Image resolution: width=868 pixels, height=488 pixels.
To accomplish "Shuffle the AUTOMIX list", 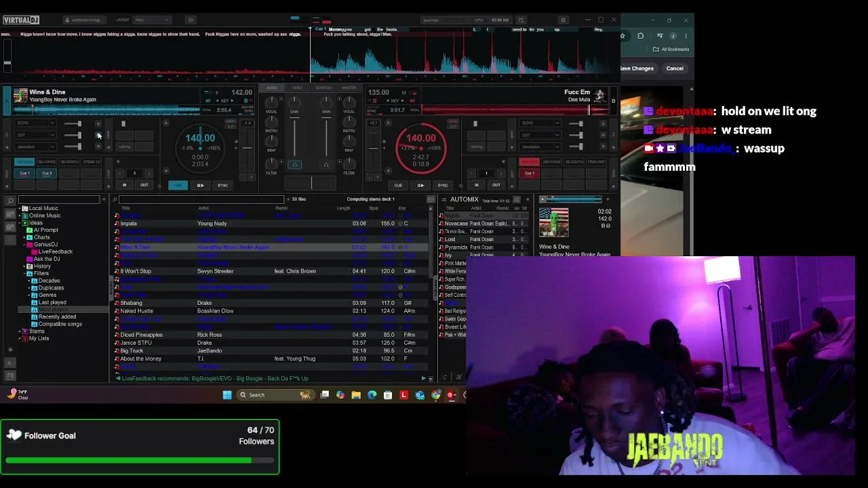I will (x=517, y=199).
